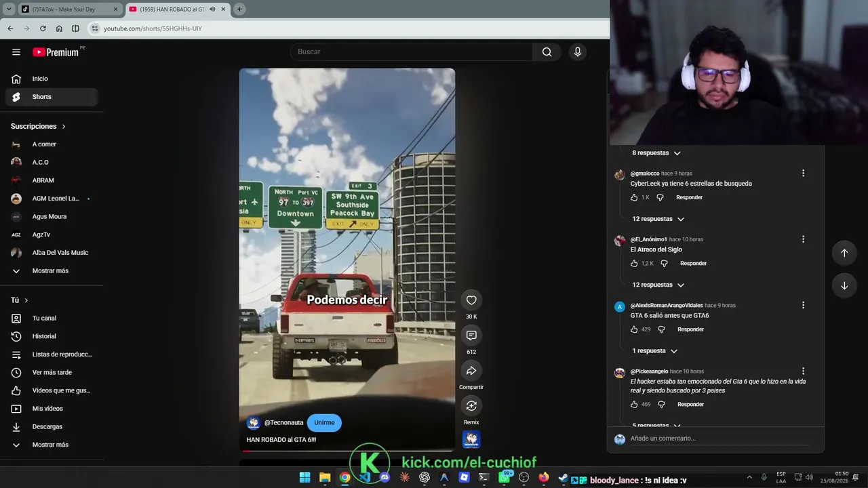Dislike the "GTA 6 salió antes que GTA6" comment
Screen dimensions: 868x488
661,329
